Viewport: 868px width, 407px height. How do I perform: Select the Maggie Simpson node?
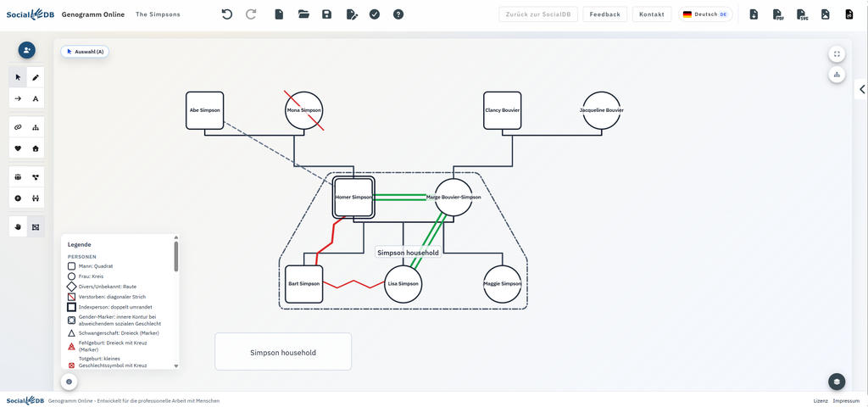pos(502,284)
